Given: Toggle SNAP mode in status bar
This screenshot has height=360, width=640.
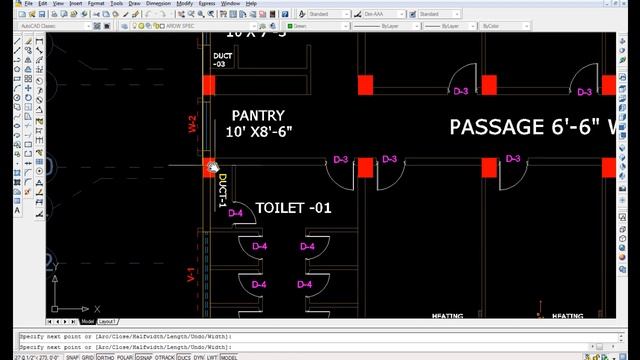Looking at the screenshot, I should [72, 357].
